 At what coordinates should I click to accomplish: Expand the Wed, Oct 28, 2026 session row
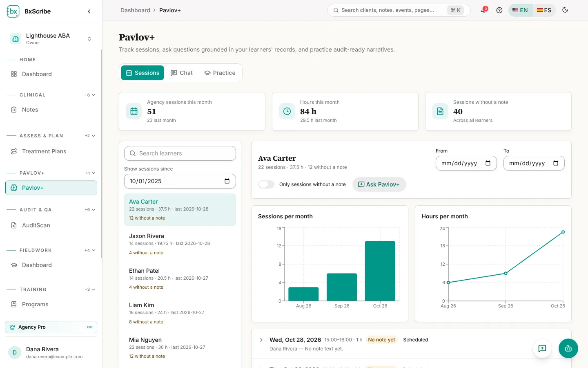pos(261,340)
